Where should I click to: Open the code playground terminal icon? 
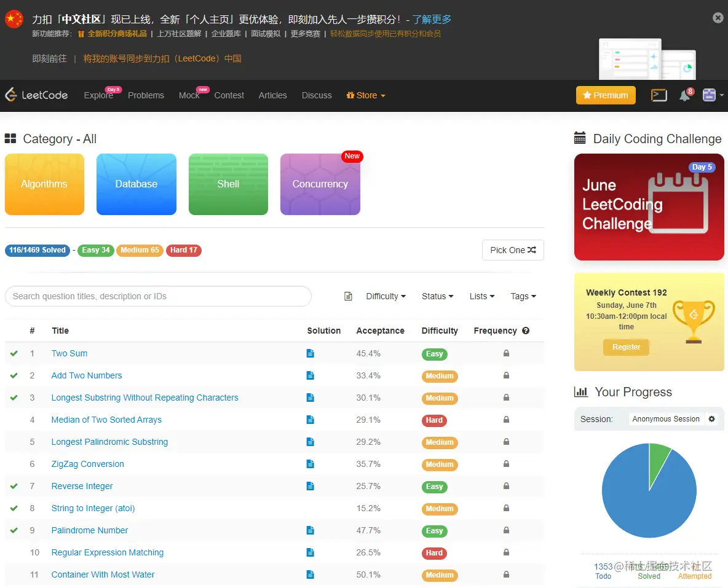(x=659, y=95)
